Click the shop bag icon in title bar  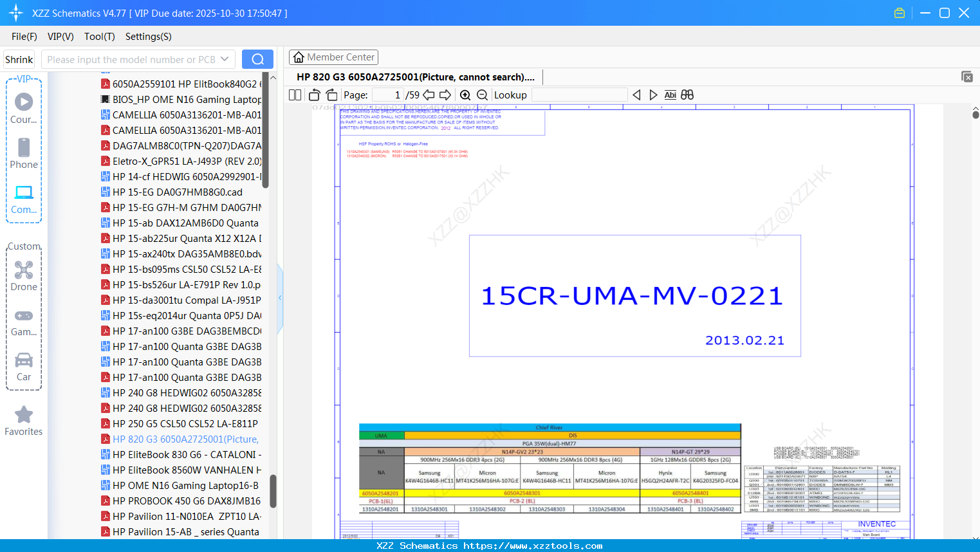coord(900,13)
